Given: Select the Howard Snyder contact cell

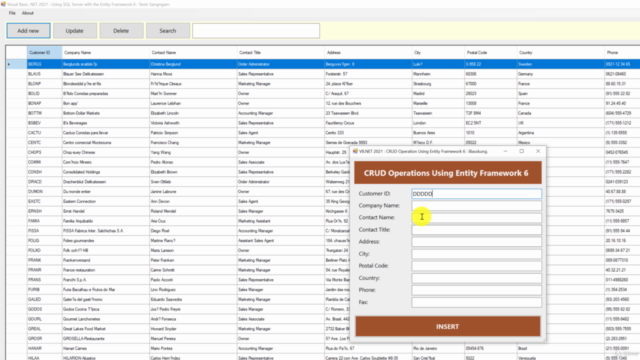Looking at the screenshot, I should (193, 329).
